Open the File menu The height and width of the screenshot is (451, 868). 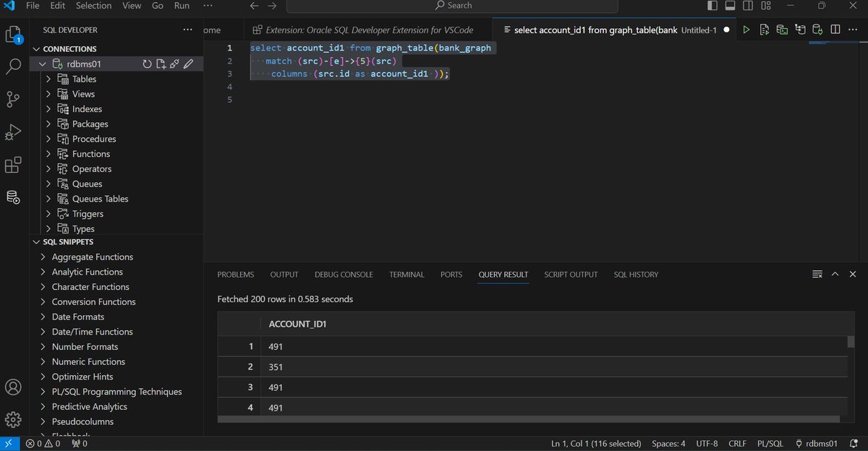(33, 6)
